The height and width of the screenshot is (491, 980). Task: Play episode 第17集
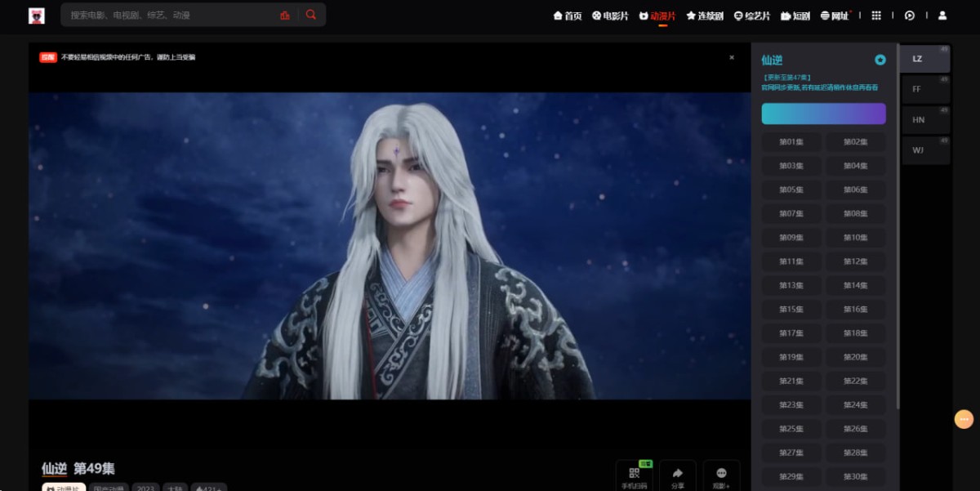click(x=791, y=333)
